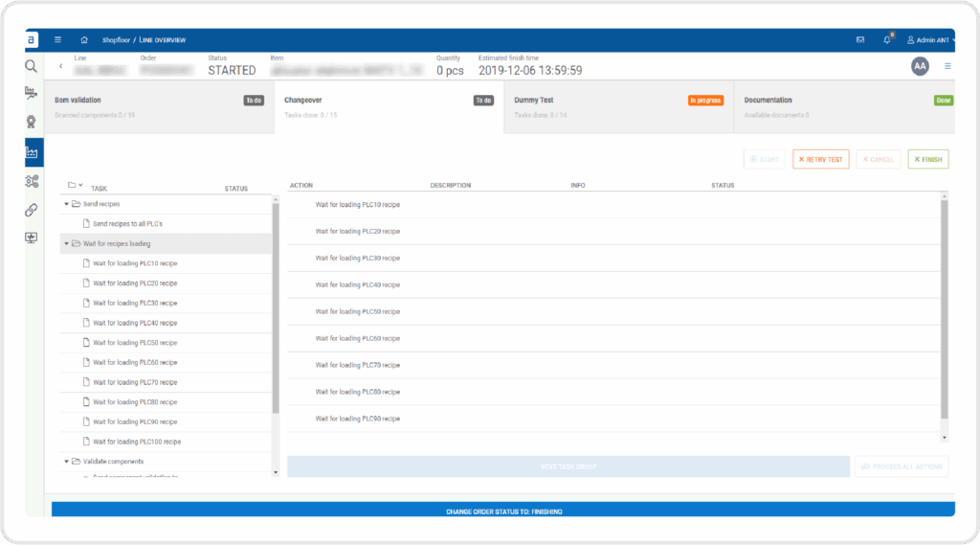Open notifications bell icon
980x545 pixels.
tap(887, 40)
